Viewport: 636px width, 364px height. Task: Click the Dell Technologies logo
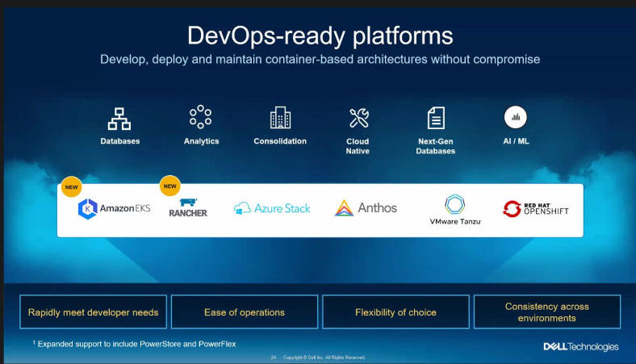click(x=581, y=346)
